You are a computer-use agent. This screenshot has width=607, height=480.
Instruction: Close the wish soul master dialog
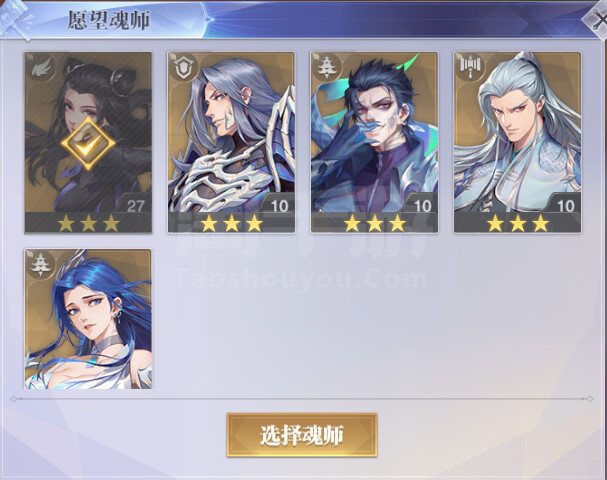pyautogui.click(x=597, y=20)
